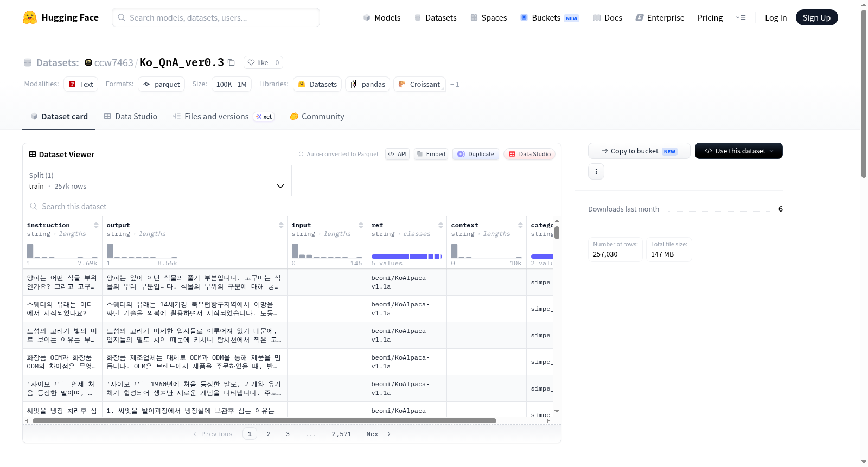Sort by the input column icon
This screenshot has width=868, height=467.
click(x=361, y=225)
